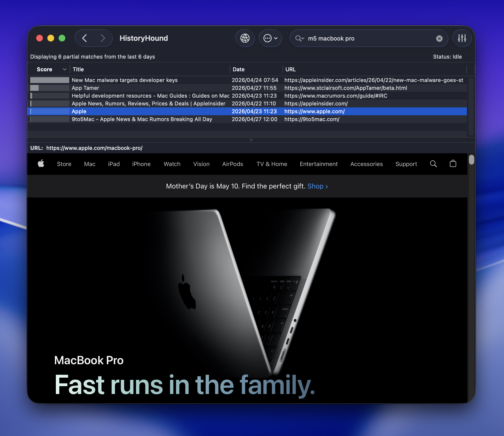Go back with the left chevron button
The image size is (504, 436).
[x=85, y=38]
